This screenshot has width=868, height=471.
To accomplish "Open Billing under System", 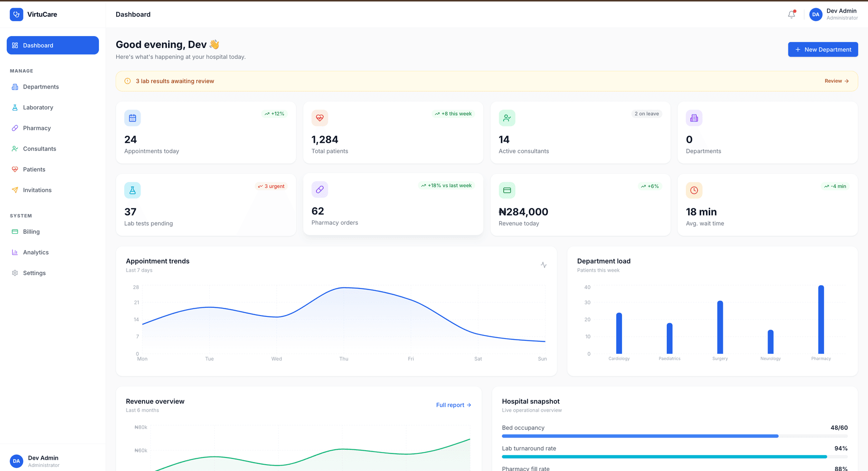I will (52, 231).
